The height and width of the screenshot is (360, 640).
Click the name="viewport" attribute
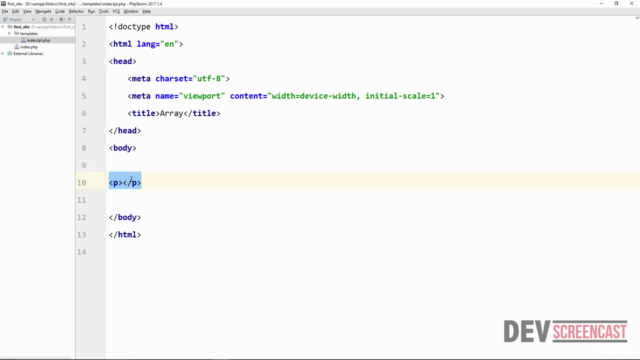pyautogui.click(x=190, y=96)
